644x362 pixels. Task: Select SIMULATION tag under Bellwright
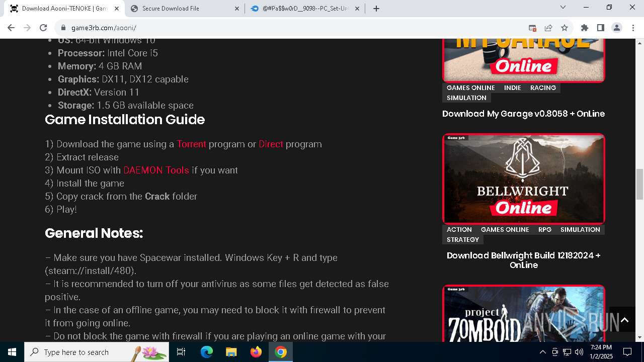click(x=580, y=229)
